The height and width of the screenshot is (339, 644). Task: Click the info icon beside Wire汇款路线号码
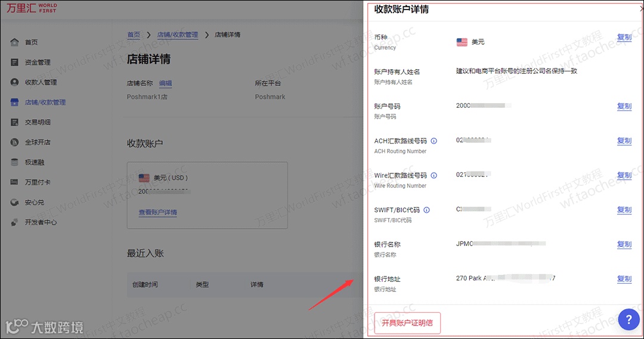pos(434,175)
